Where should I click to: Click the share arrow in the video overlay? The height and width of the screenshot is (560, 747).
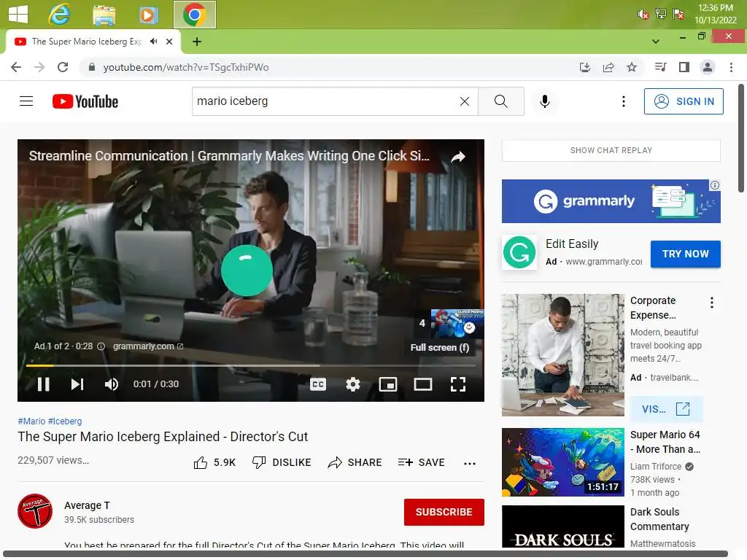pyautogui.click(x=458, y=157)
